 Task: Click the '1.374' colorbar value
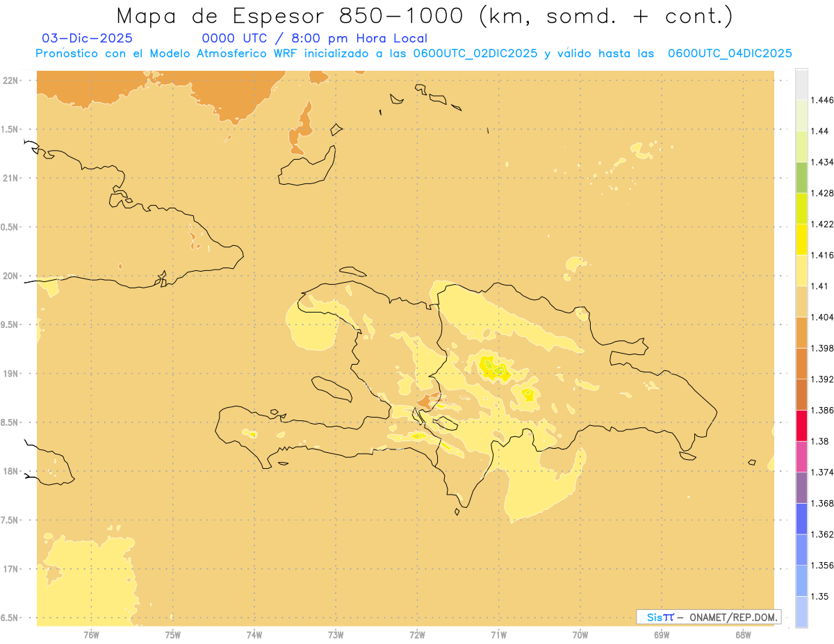point(821,472)
